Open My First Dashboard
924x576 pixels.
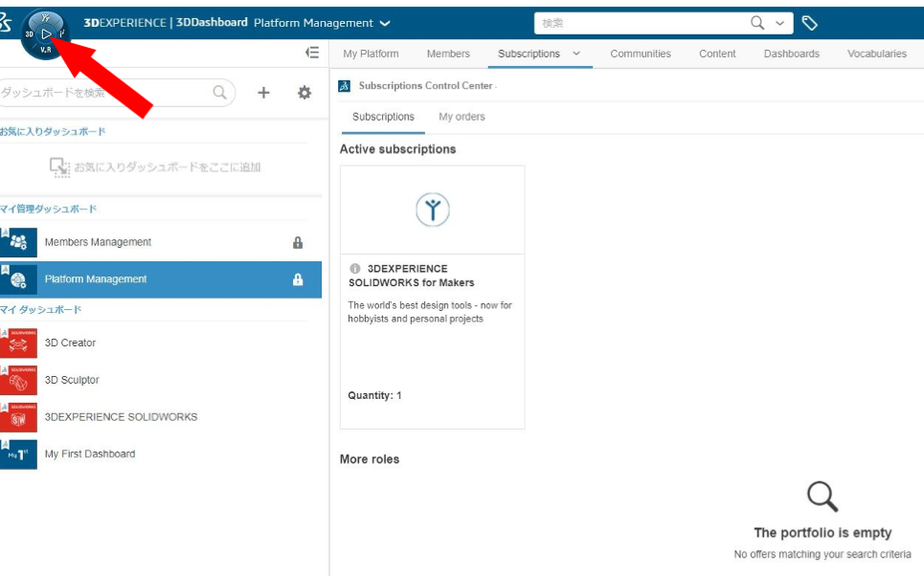[x=90, y=454]
